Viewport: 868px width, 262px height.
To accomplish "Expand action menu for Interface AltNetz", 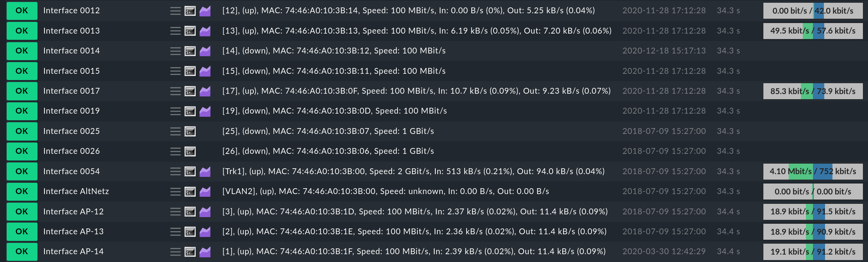I will [175, 192].
